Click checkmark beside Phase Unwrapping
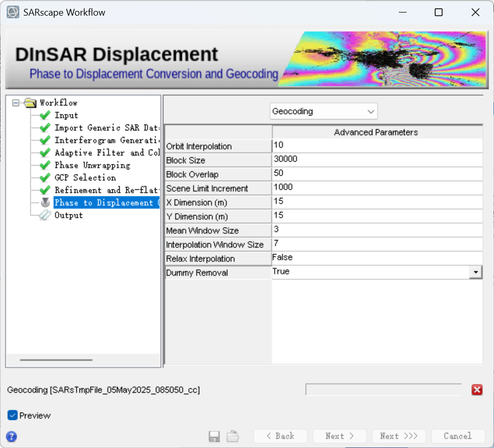Image resolution: width=494 pixels, height=448 pixels. [x=45, y=165]
